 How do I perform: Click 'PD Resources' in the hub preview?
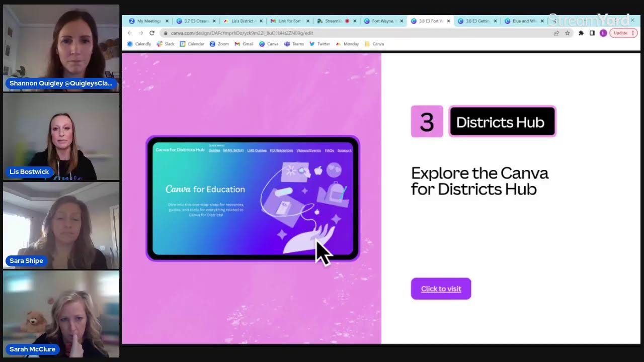pos(281,150)
